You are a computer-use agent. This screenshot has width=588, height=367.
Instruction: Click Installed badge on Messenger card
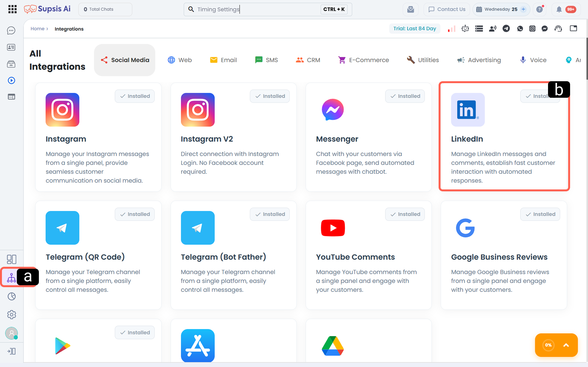(x=405, y=96)
